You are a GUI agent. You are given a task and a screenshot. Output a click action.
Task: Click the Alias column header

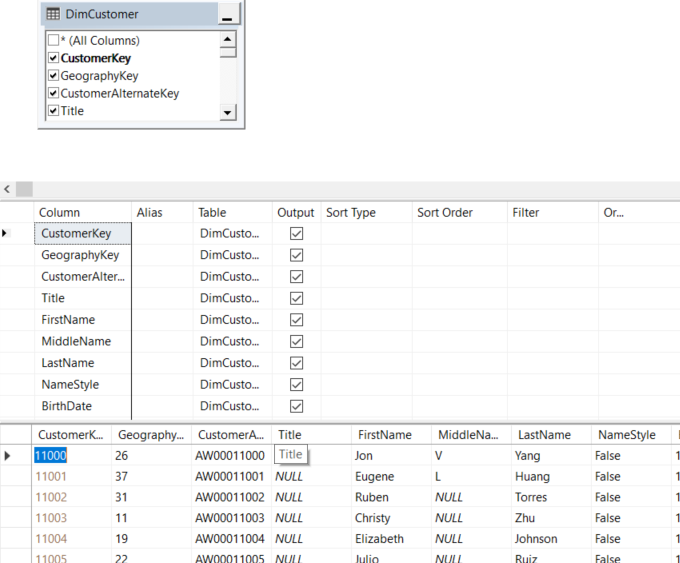pyautogui.click(x=162, y=213)
